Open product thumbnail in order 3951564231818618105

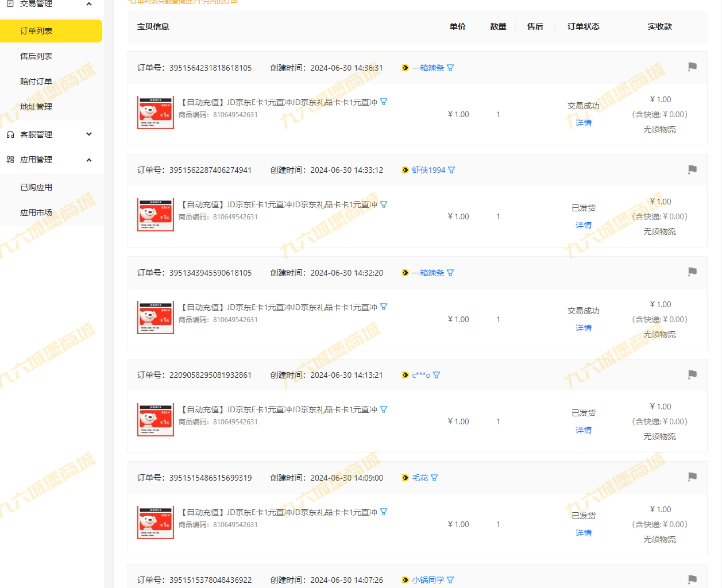pos(156,113)
